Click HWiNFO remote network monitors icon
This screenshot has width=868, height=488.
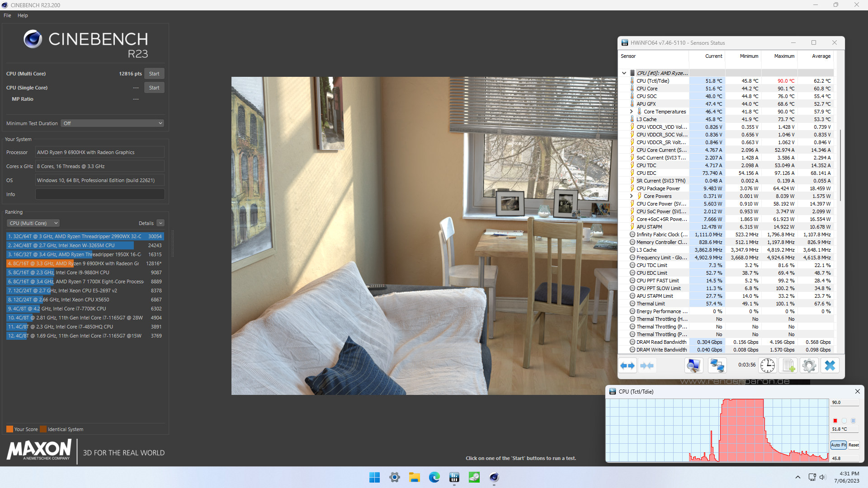coord(717,366)
